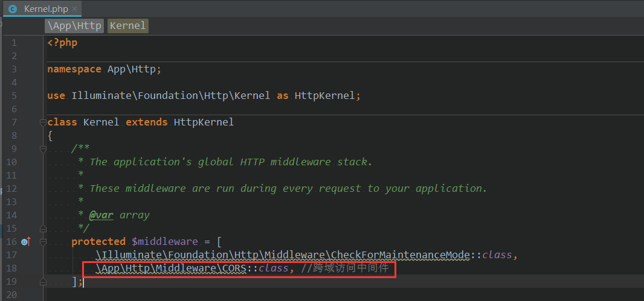644x301 pixels.
Task: Click the extends keyword on line 7
Action: click(x=147, y=122)
